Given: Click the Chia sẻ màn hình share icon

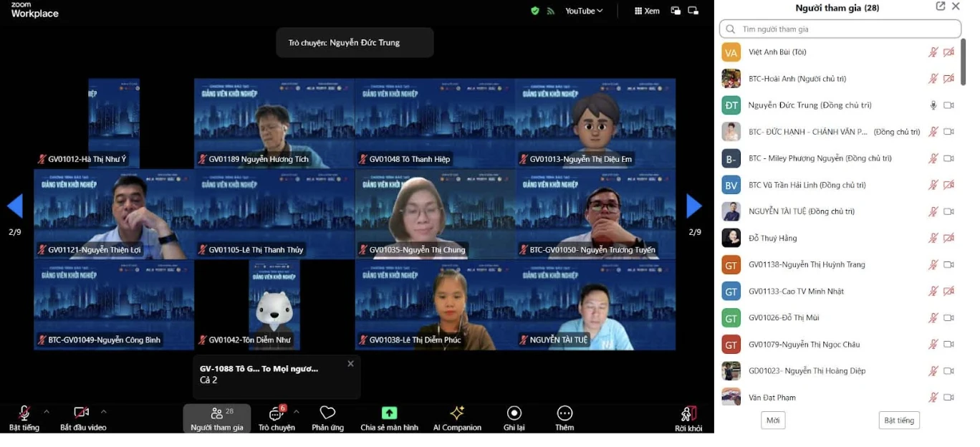Looking at the screenshot, I should pos(389,414).
